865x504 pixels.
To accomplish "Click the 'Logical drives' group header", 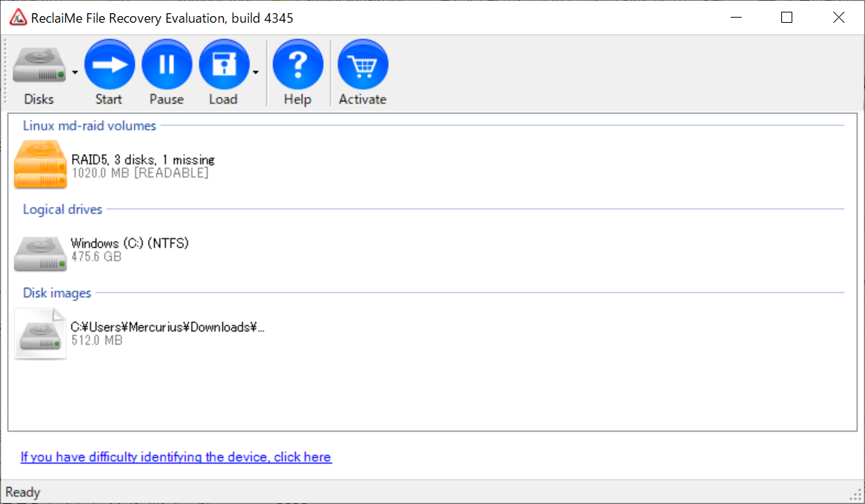I will click(62, 210).
